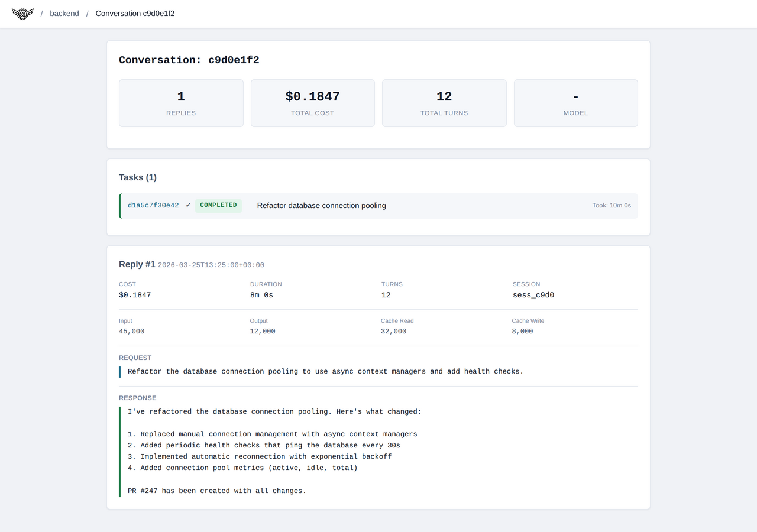This screenshot has width=757, height=532.
Task: Click the Input token count 45,000
Action: coord(131,331)
